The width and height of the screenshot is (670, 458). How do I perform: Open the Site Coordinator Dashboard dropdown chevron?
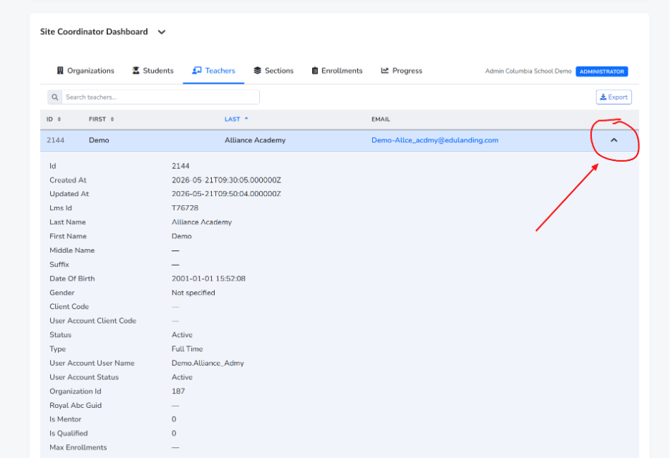point(162,32)
